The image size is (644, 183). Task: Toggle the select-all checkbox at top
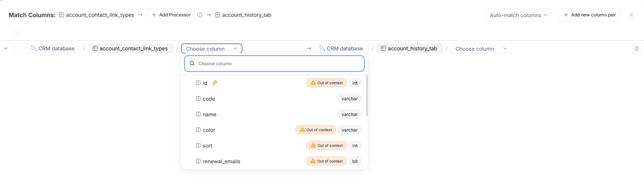[16, 33]
